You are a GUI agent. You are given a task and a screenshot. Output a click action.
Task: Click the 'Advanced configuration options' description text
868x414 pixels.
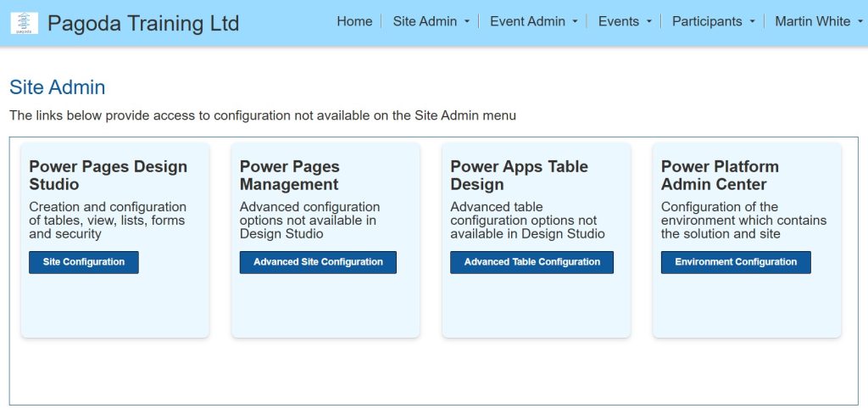(x=309, y=221)
